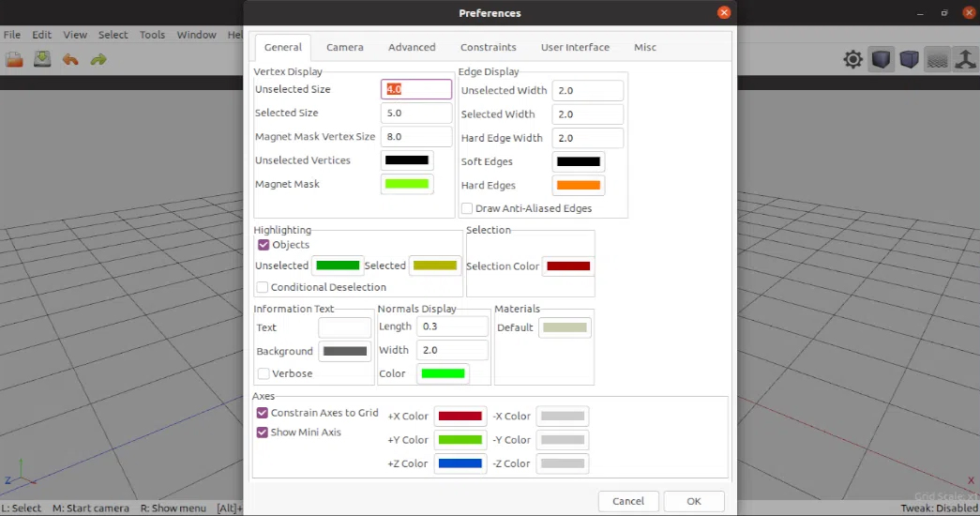The image size is (980, 516).
Task: Click the Undo arrow icon
Action: pos(70,59)
